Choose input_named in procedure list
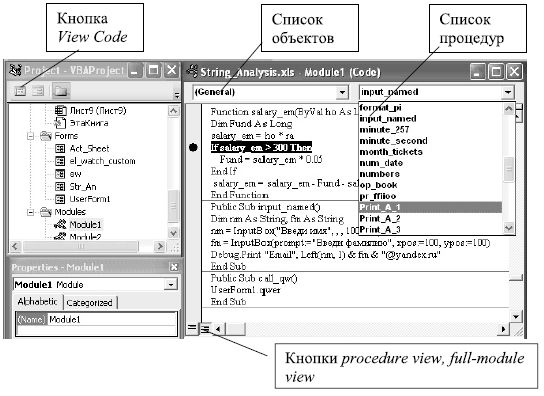Viewport: 544px width, 396px height. click(x=388, y=119)
